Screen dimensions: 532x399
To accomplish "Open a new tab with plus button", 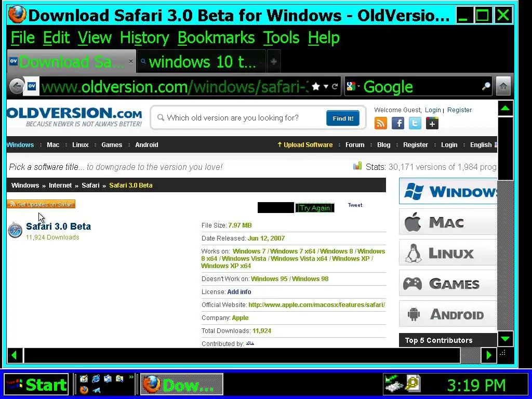I will (273, 61).
